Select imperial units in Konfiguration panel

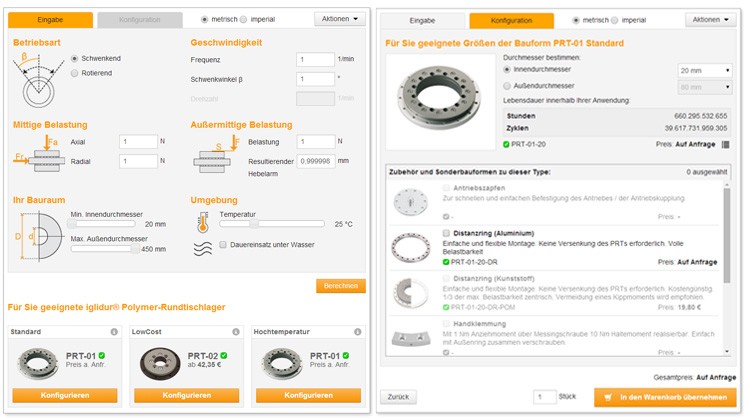[615, 20]
